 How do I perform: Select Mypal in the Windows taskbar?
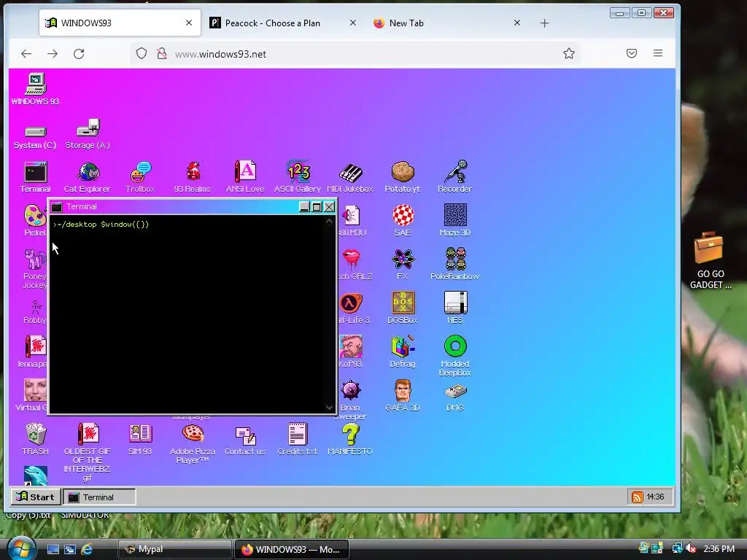[x=174, y=549]
